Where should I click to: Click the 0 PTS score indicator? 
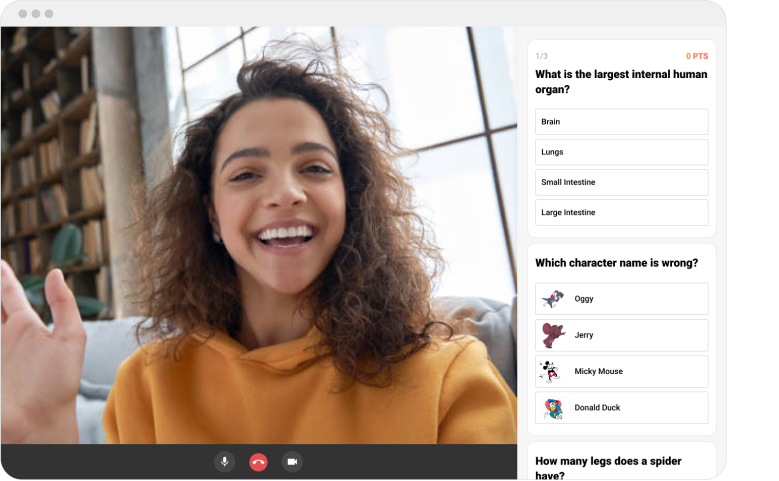[x=696, y=56]
